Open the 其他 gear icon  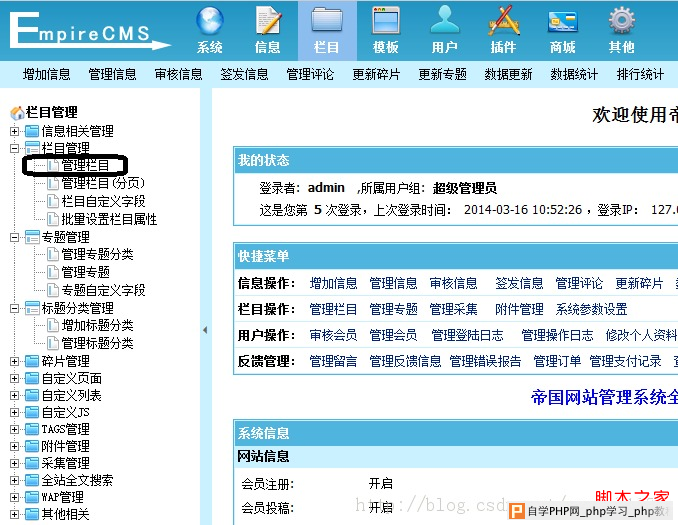tap(621, 20)
